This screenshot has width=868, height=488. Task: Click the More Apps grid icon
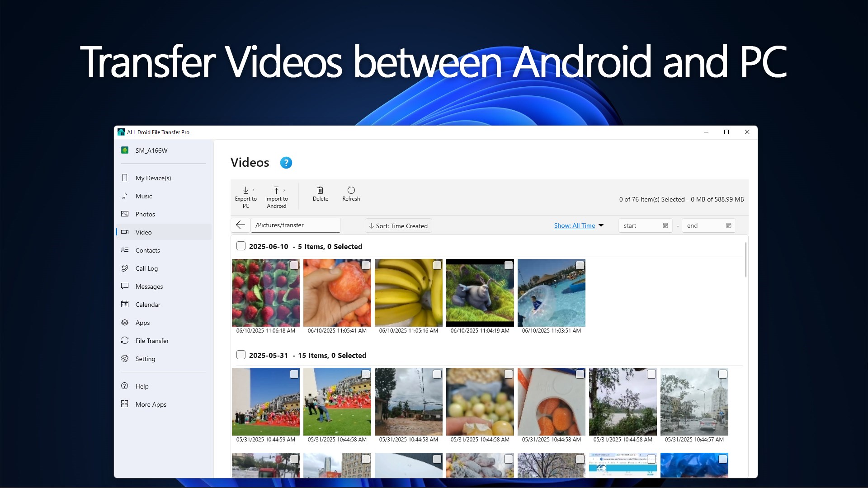125,404
